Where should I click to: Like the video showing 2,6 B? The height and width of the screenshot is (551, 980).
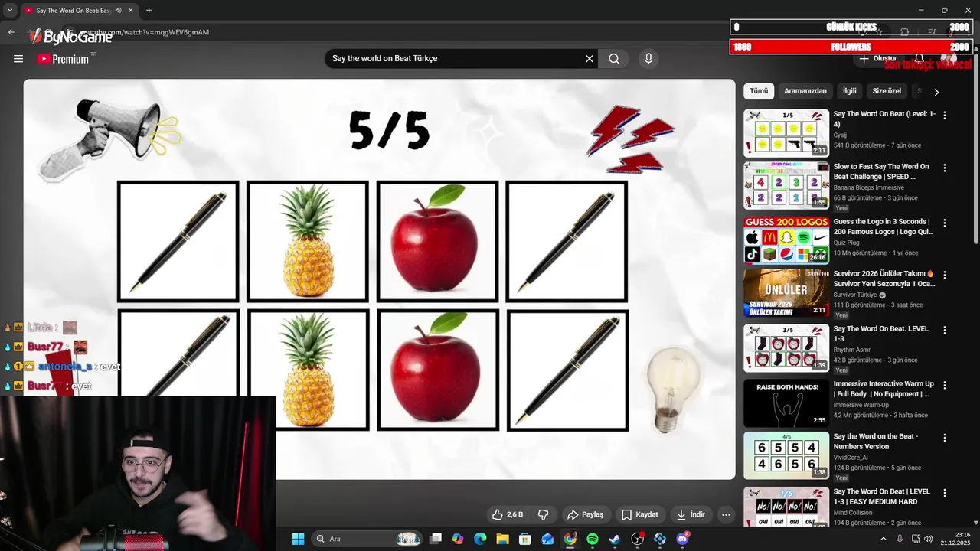click(x=508, y=514)
